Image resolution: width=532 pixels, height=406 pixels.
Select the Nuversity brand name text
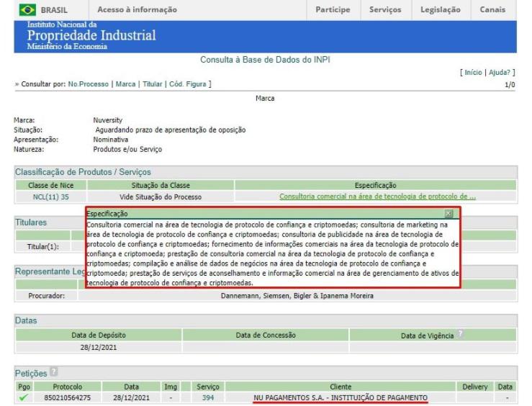tap(107, 120)
